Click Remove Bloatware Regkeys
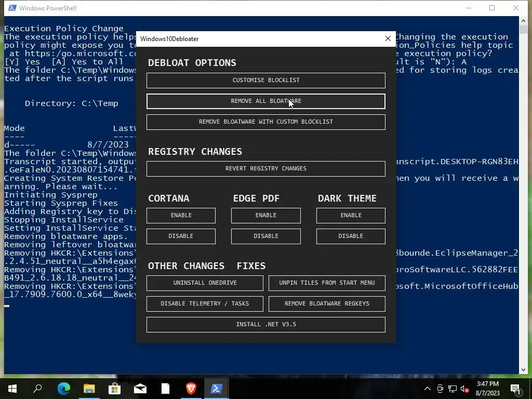 (x=327, y=303)
